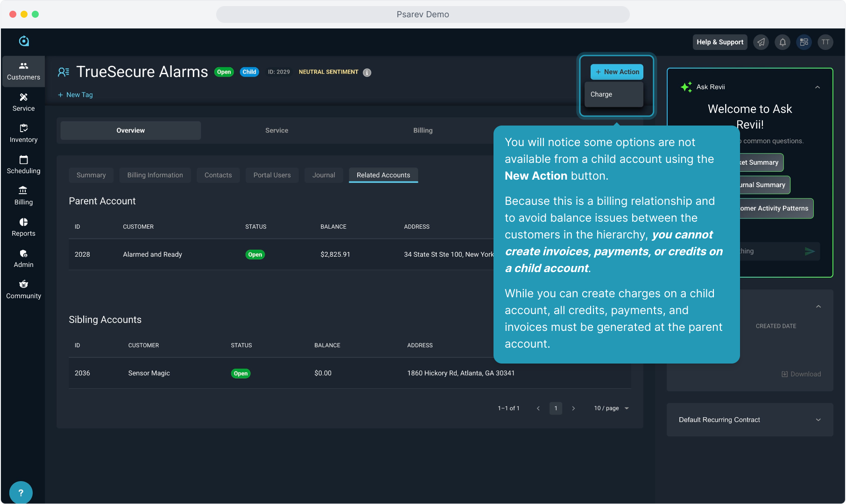Choose Charge from New Action menu
This screenshot has width=846, height=504.
pos(601,94)
